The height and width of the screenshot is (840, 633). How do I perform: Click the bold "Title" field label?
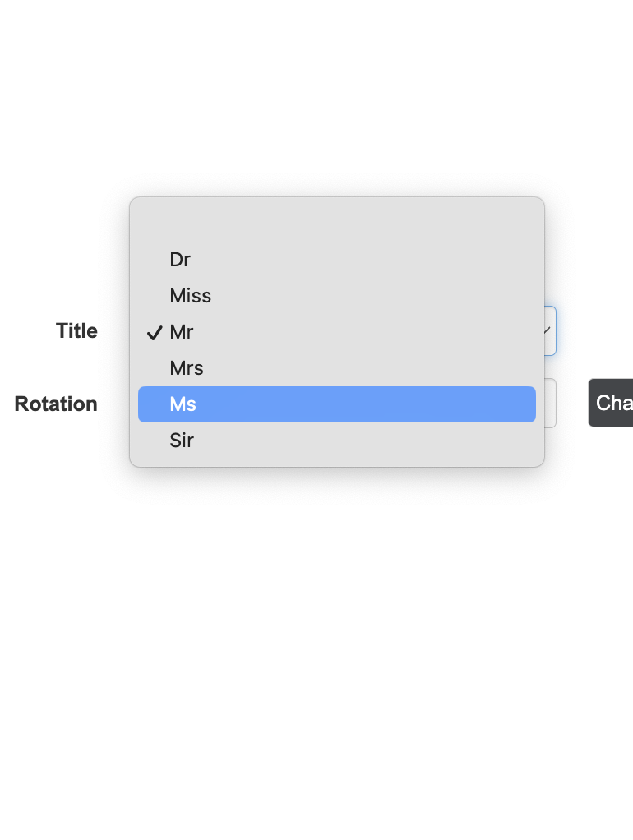pyautogui.click(x=76, y=331)
